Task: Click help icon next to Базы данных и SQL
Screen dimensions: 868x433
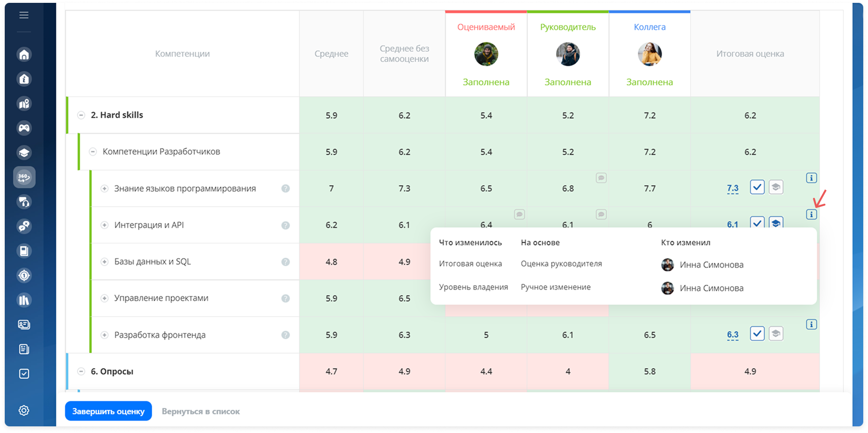Action: pos(286,262)
